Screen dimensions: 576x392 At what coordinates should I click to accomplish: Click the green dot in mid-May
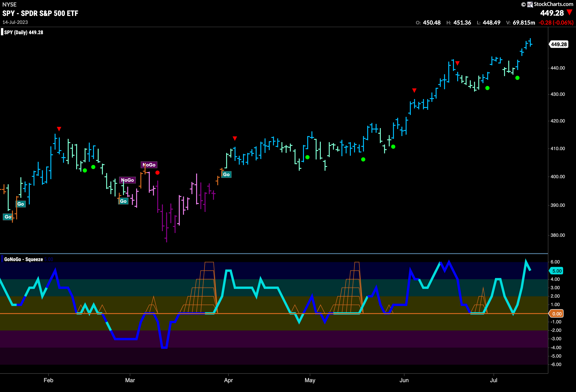(x=363, y=159)
